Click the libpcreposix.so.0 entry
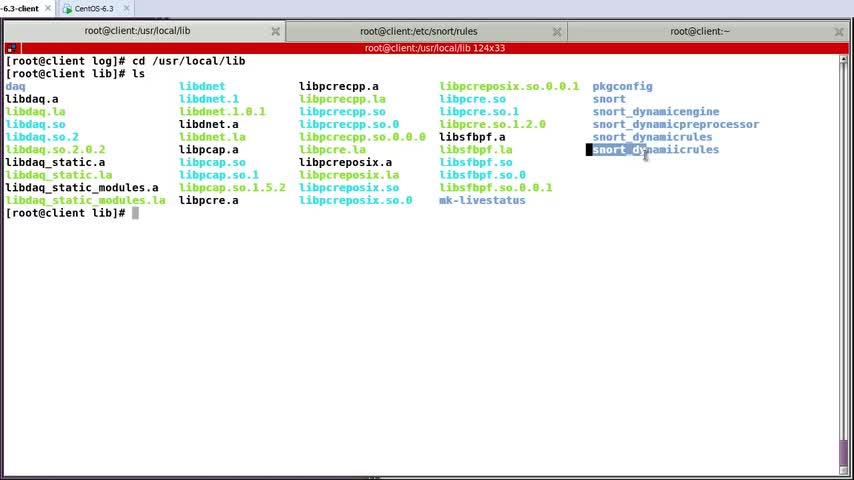This screenshot has height=480, width=854. pos(356,200)
